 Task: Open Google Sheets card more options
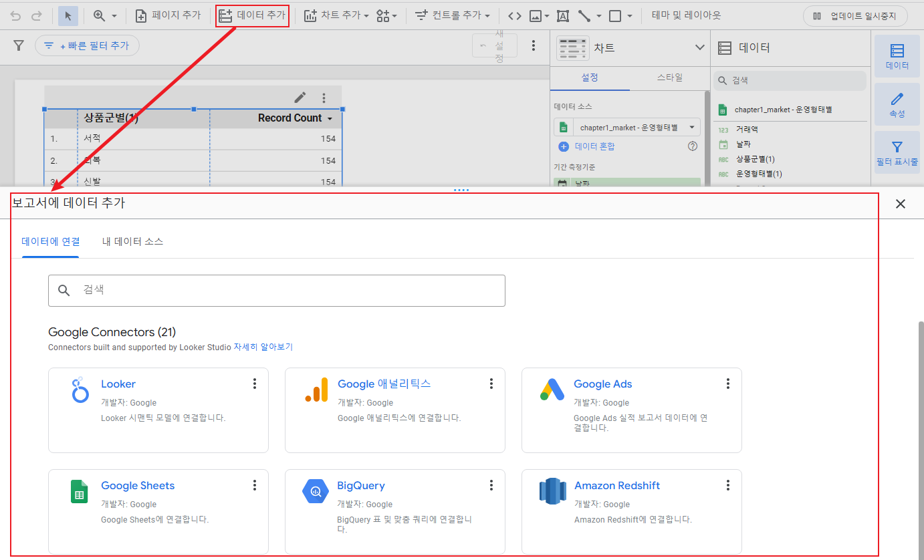[254, 485]
